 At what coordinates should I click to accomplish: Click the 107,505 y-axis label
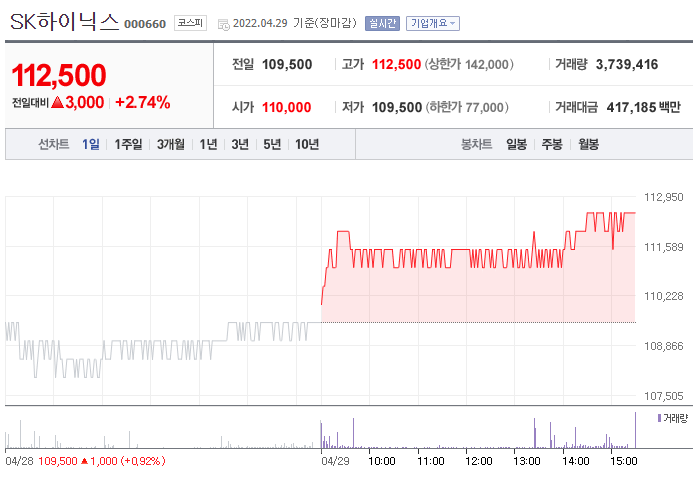tap(663, 396)
